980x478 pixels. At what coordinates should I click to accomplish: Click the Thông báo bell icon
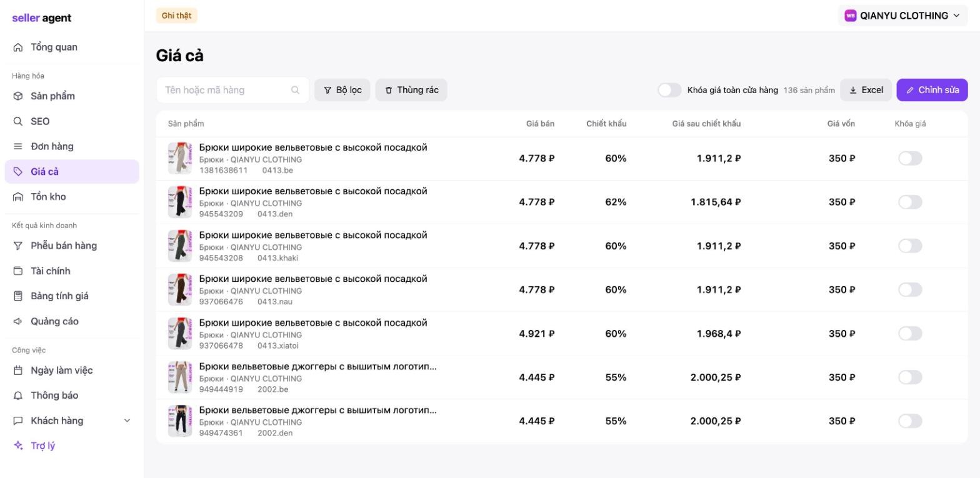tap(18, 396)
